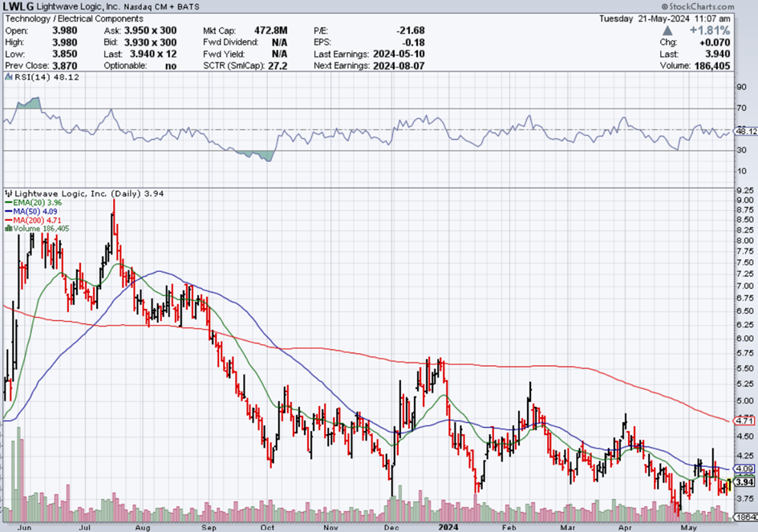
Task: Click the 6.00 level on the price scale
Action: pos(745,339)
